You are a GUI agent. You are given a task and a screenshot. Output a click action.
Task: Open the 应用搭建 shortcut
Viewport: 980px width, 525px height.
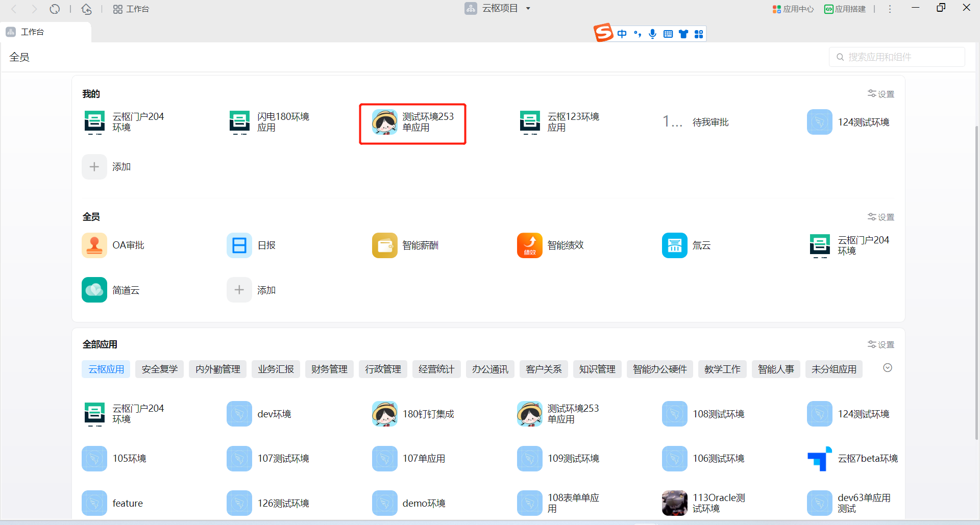845,9
